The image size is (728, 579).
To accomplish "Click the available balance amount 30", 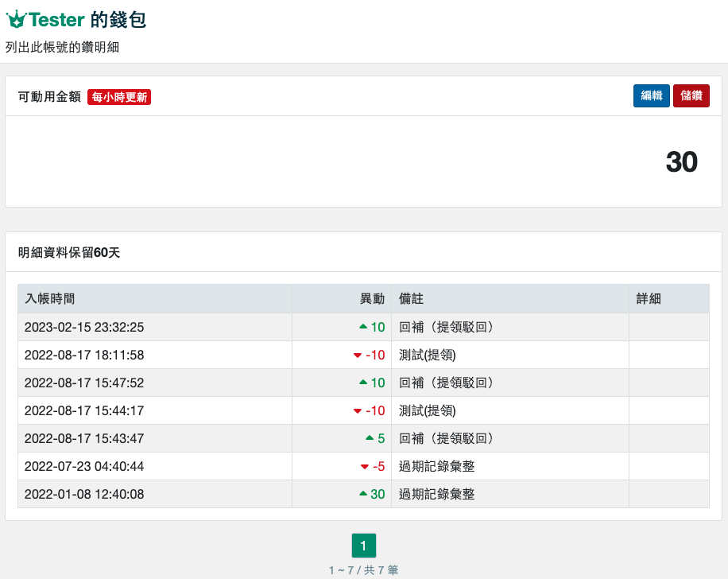I will point(681,162).
